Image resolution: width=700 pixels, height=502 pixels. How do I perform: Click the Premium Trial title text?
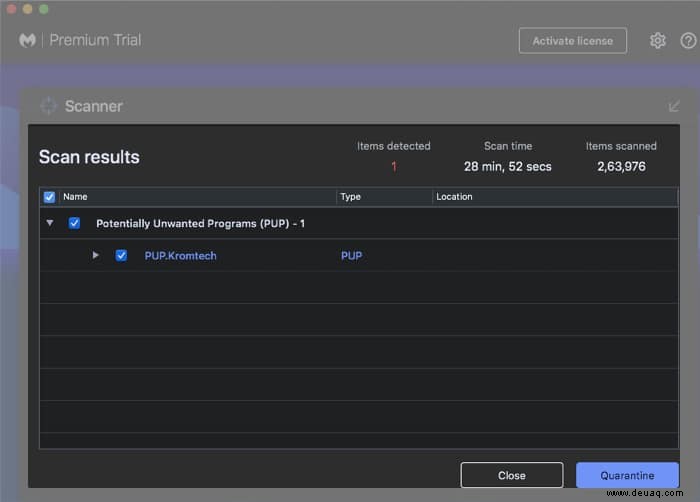[x=95, y=40]
